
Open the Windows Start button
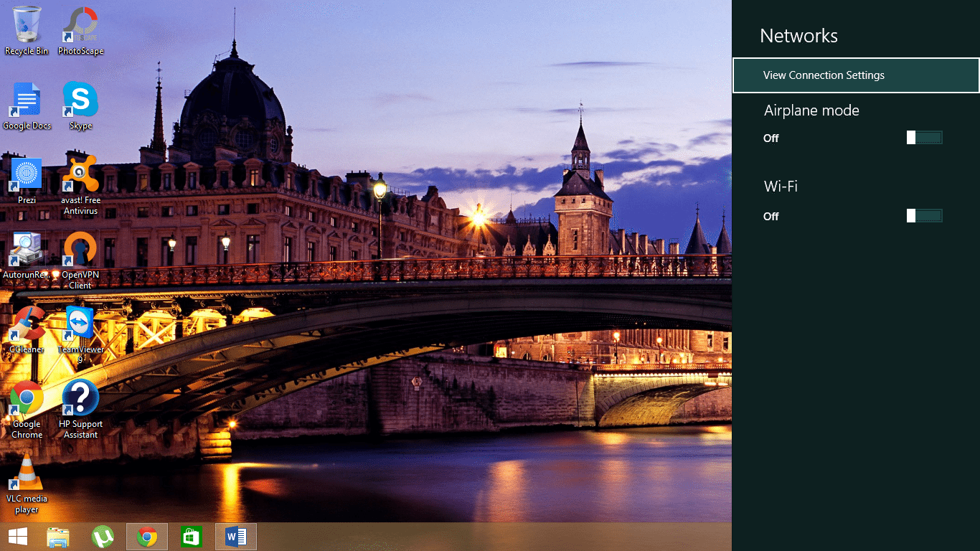pos(18,537)
